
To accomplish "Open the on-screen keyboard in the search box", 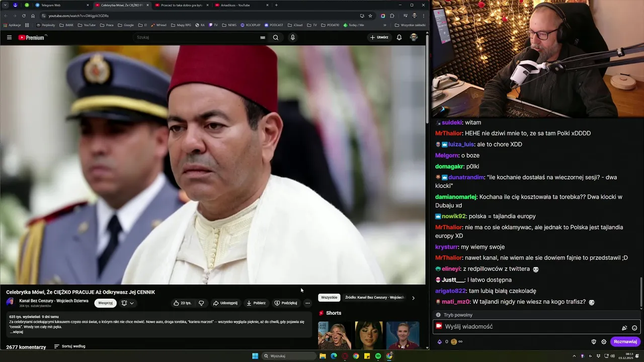I will tap(263, 37).
